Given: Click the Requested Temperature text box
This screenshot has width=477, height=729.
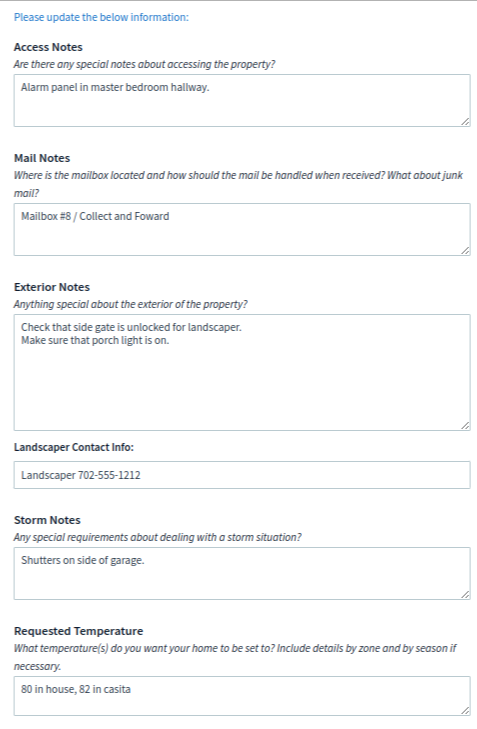Looking at the screenshot, I should coord(242,696).
